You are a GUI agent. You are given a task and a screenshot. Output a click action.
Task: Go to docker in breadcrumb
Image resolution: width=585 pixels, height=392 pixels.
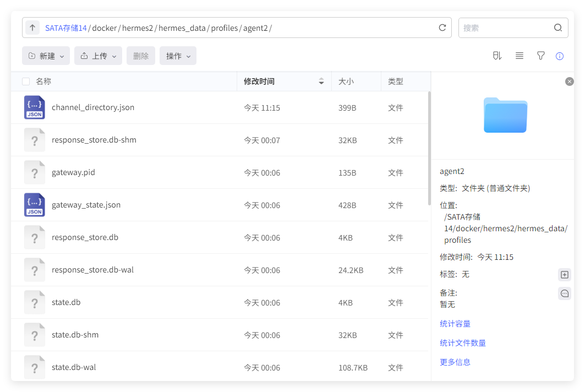pyautogui.click(x=105, y=28)
